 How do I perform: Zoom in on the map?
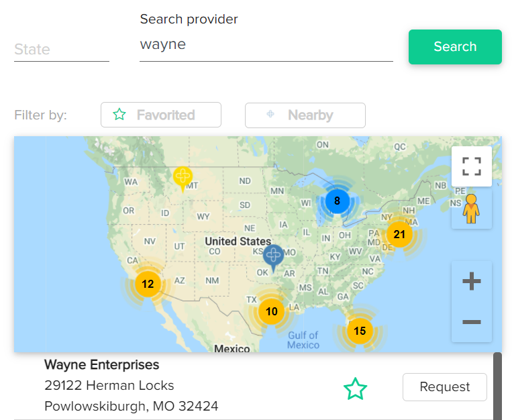[472, 281]
